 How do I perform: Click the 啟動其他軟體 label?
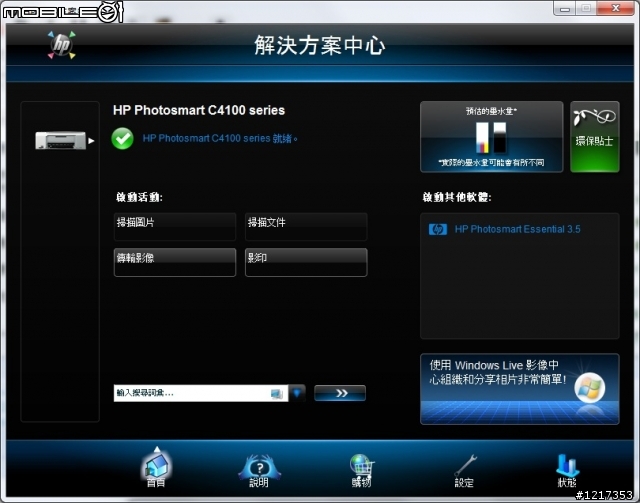[x=457, y=198]
